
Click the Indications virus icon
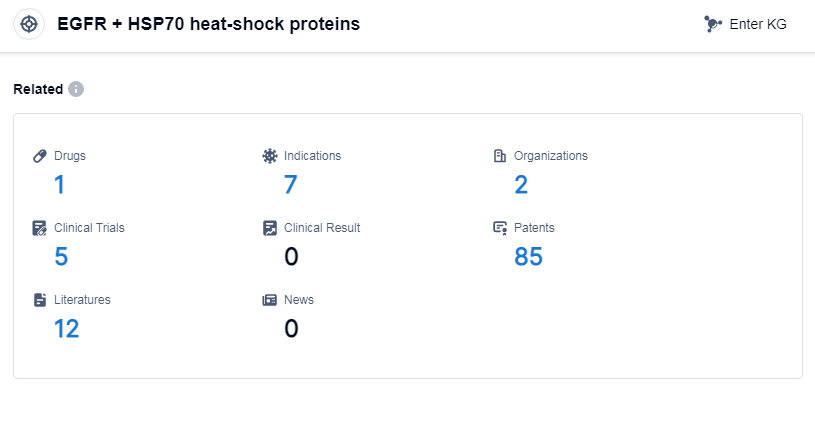[x=269, y=156]
